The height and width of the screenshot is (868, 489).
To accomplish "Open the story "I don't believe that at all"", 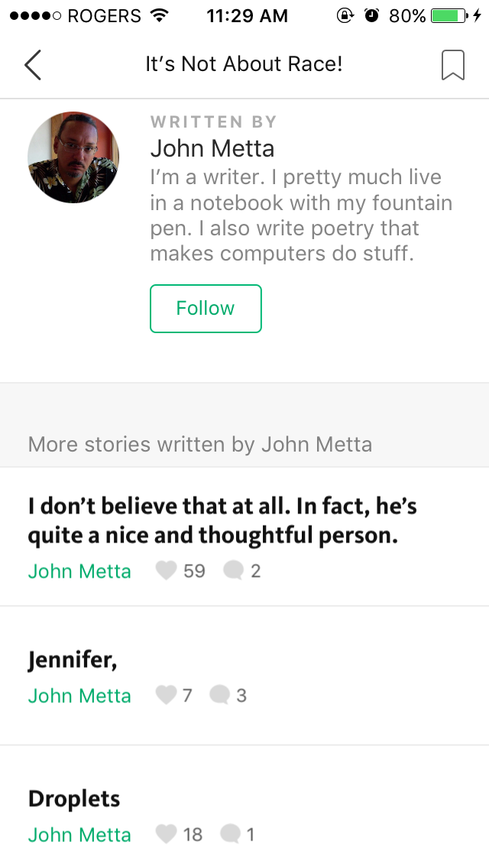I will coord(222,520).
